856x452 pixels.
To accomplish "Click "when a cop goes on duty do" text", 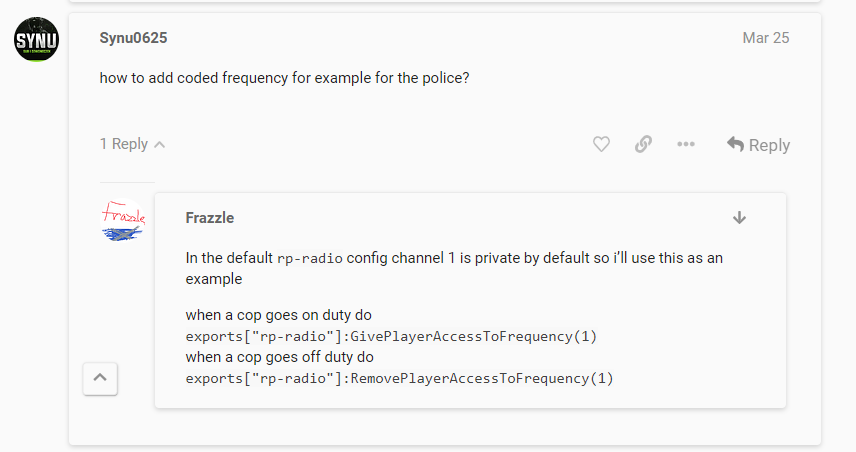I will click(279, 315).
